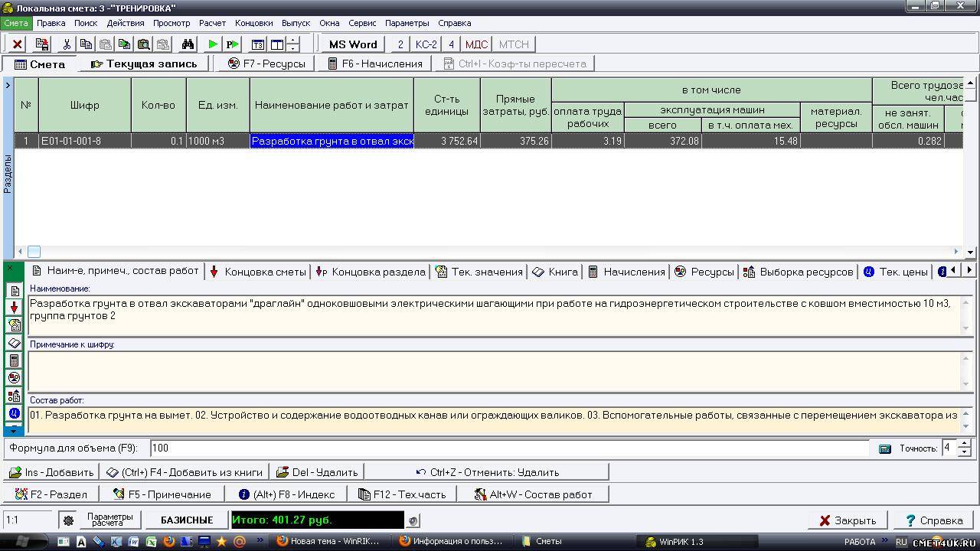Click the green play calculation icon
This screenshot has width=980, height=551.
(x=213, y=44)
